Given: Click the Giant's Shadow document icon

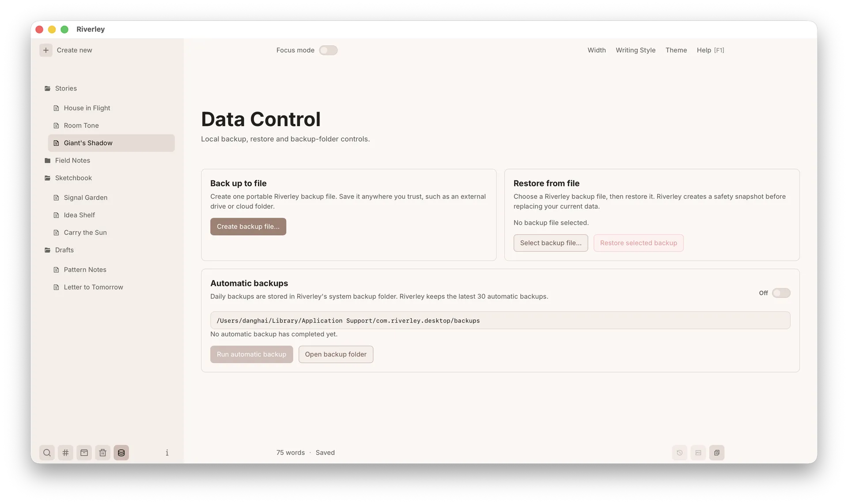Looking at the screenshot, I should pos(56,143).
